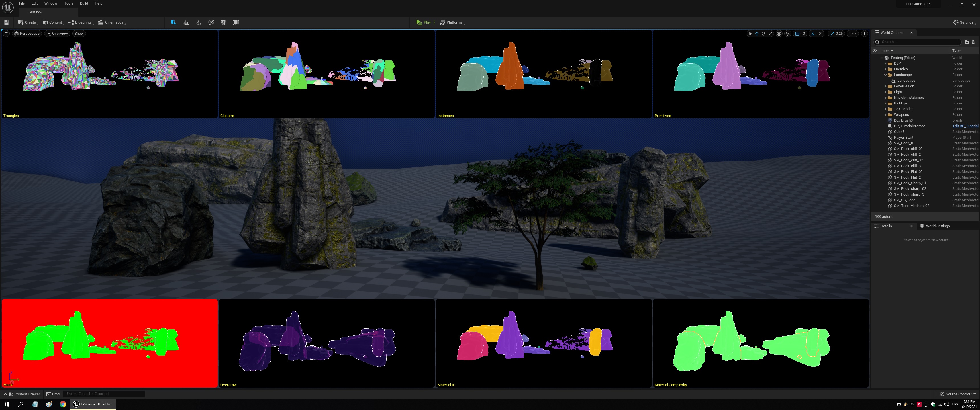980x410 pixels.
Task: Click the Brush Editing mode icon
Action: (x=236, y=22)
